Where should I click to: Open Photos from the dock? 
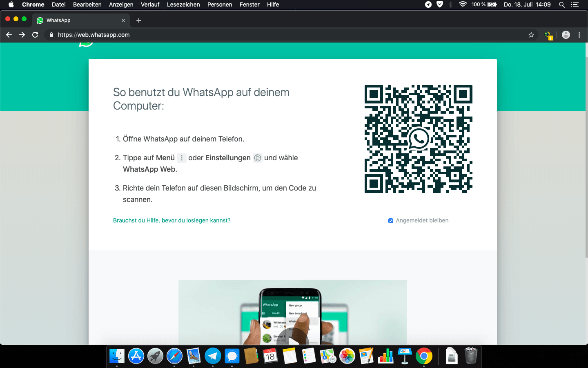pos(347,356)
